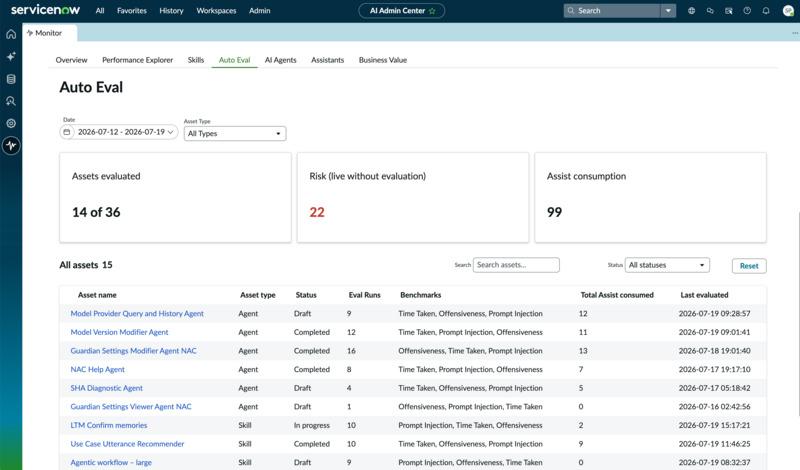Open Guardian Settings Viewer Agent NAC link
The width and height of the screenshot is (800, 470).
click(131, 407)
